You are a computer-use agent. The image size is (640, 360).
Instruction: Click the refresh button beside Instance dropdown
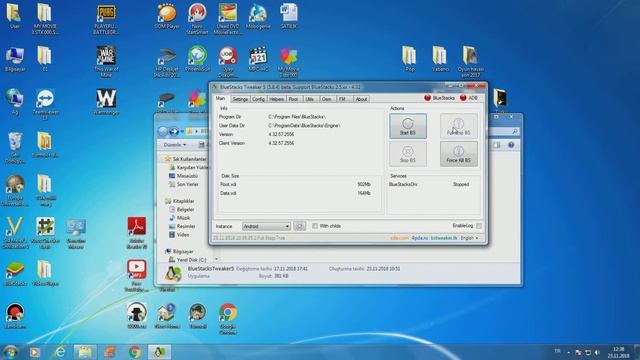[x=300, y=226]
